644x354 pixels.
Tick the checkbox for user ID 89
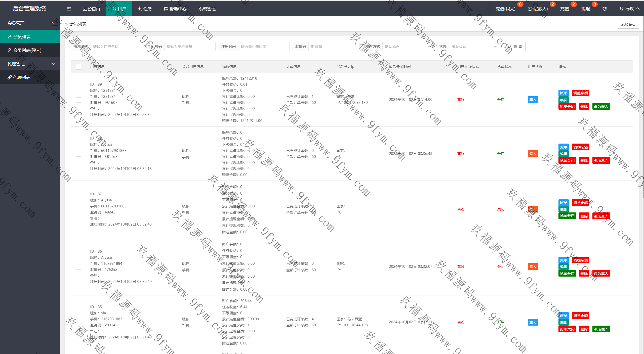pos(78,100)
